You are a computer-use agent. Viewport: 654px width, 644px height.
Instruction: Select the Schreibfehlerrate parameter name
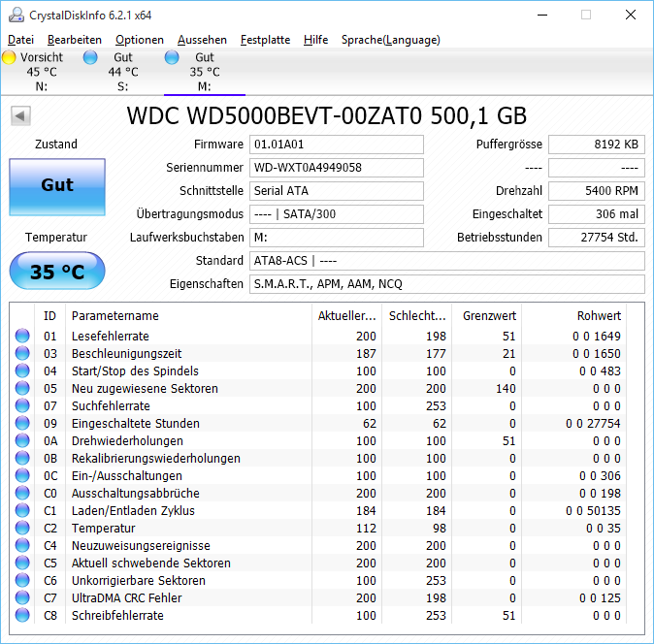tap(117, 616)
